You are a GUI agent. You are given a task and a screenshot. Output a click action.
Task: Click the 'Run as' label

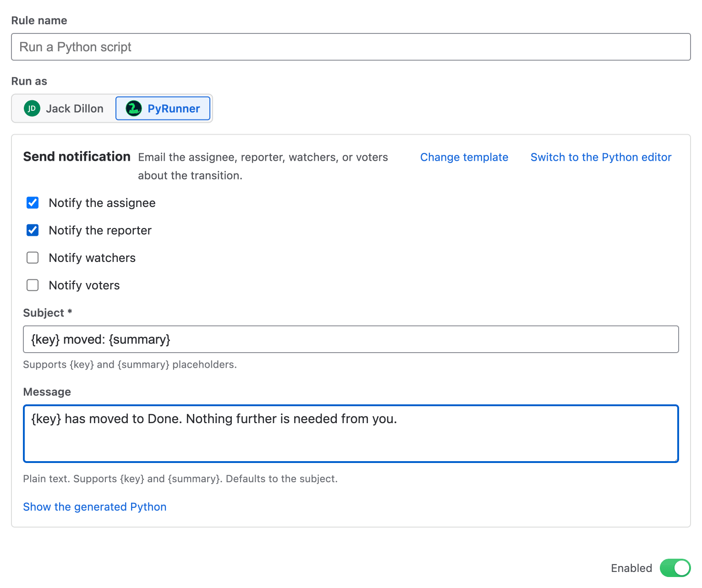(x=29, y=81)
